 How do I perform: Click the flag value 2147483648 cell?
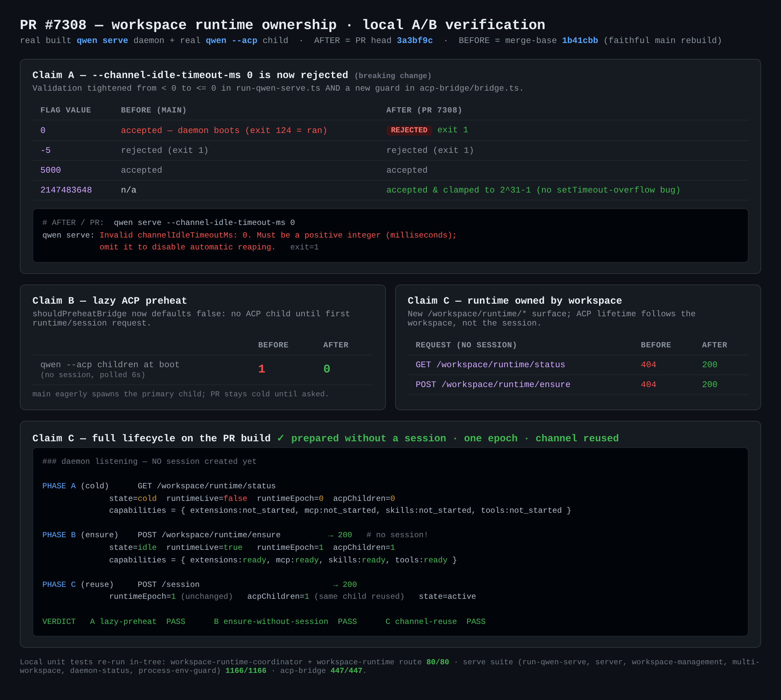click(x=66, y=190)
